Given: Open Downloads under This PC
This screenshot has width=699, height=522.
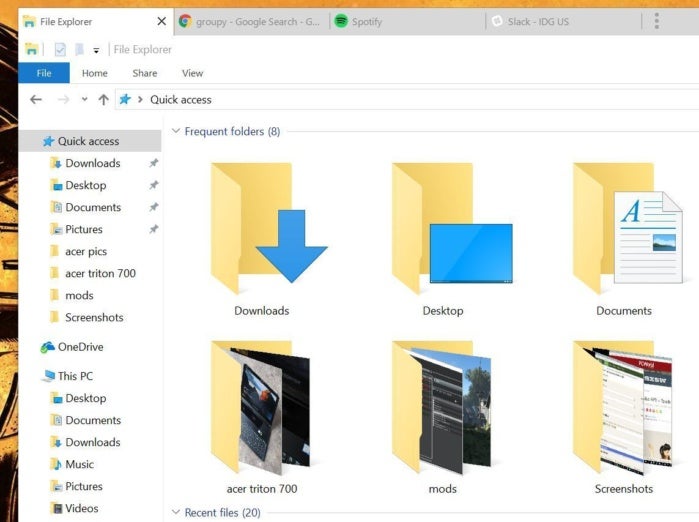Looking at the screenshot, I should click(x=93, y=442).
